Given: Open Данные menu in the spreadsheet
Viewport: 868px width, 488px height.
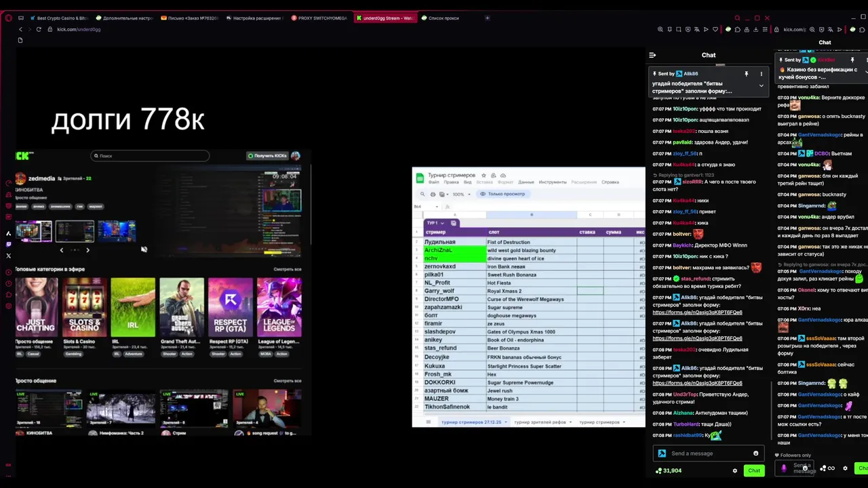Looking at the screenshot, I should tap(526, 182).
